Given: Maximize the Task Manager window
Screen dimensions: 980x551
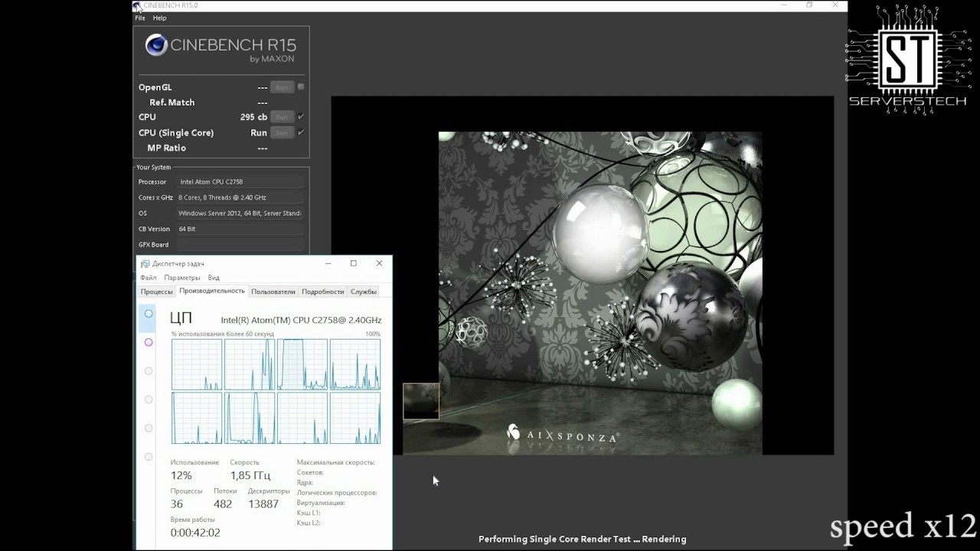Looking at the screenshot, I should click(x=354, y=263).
